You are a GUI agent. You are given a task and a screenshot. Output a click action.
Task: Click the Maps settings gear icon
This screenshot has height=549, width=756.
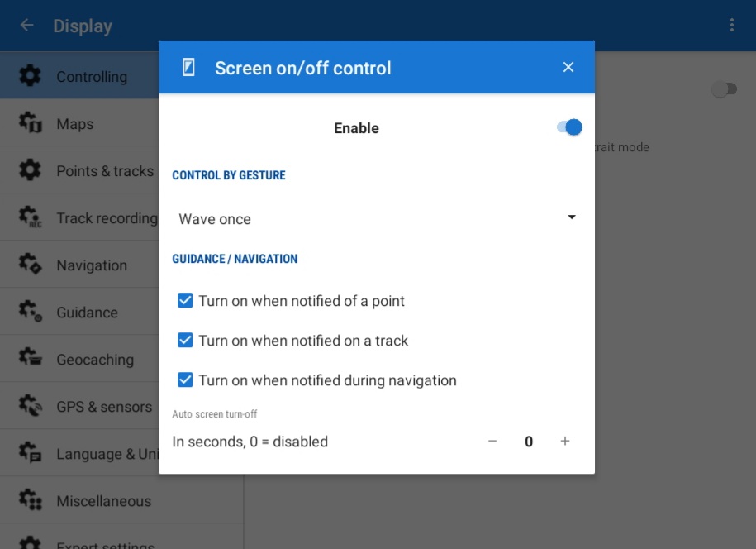pos(30,124)
